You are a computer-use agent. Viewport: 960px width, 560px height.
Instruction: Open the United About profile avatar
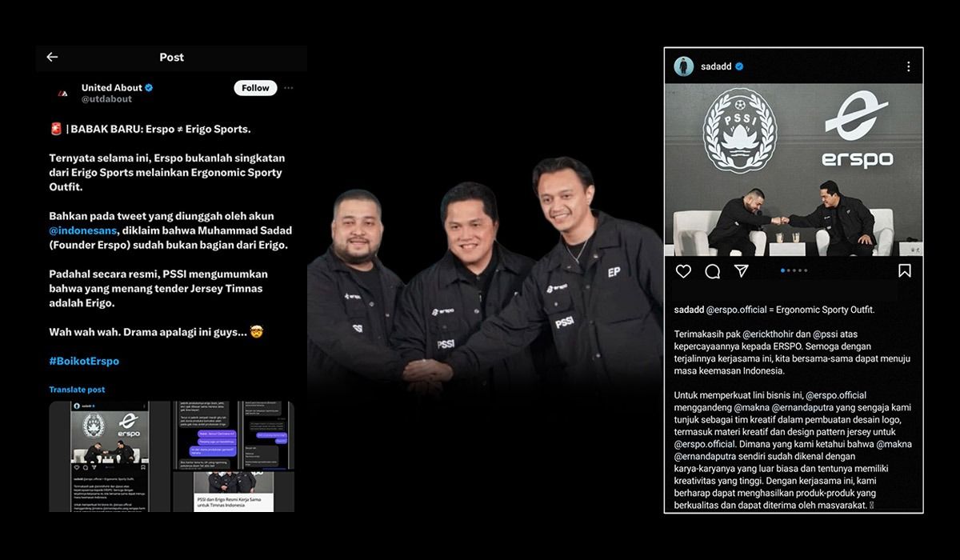[x=62, y=94]
